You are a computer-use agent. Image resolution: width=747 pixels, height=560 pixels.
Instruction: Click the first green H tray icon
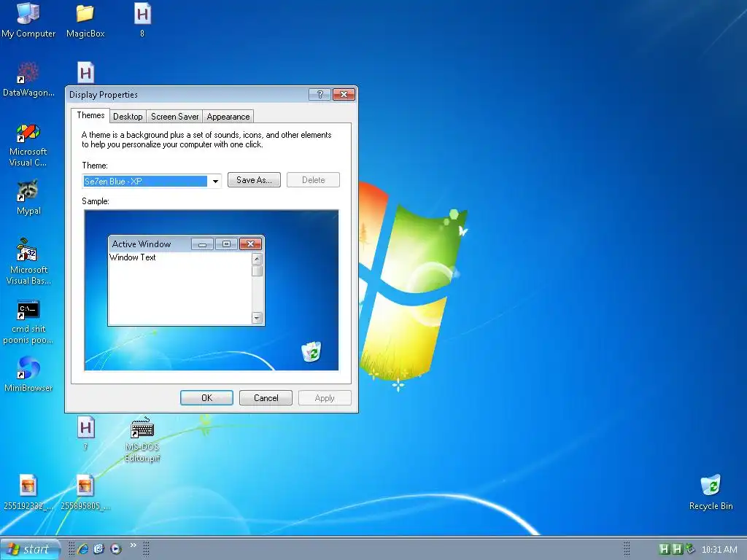click(x=664, y=549)
